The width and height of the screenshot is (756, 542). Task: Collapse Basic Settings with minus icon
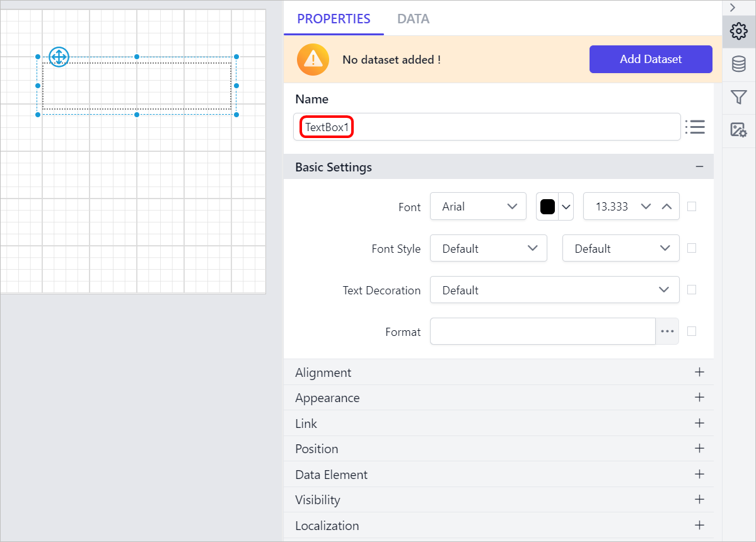click(700, 166)
